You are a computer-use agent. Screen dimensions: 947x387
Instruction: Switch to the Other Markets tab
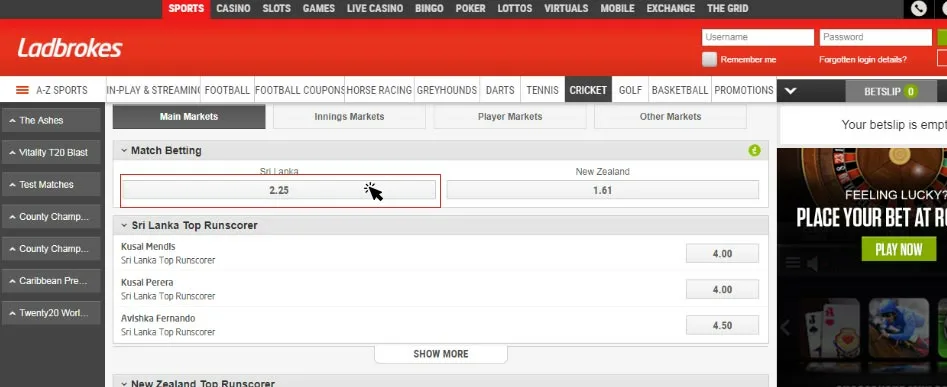(670, 117)
